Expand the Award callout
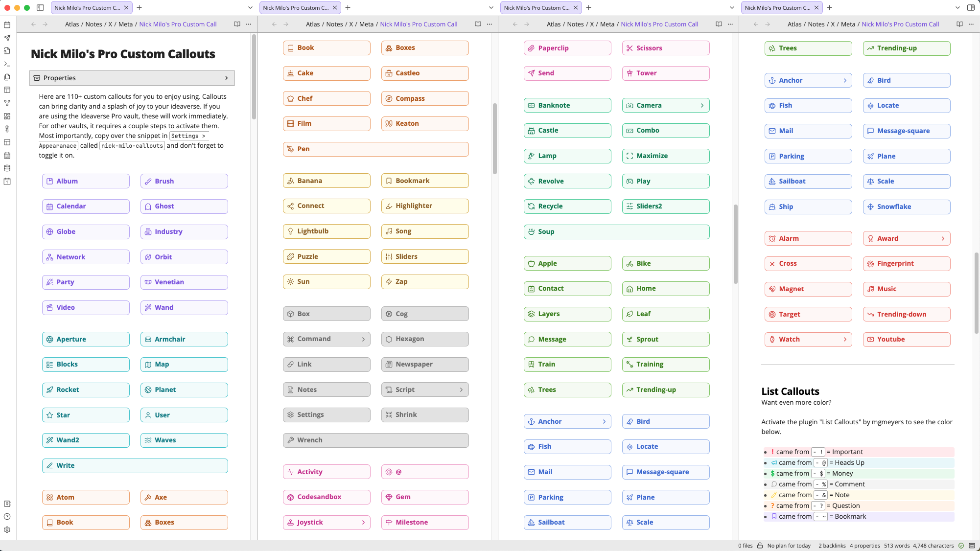 click(943, 239)
